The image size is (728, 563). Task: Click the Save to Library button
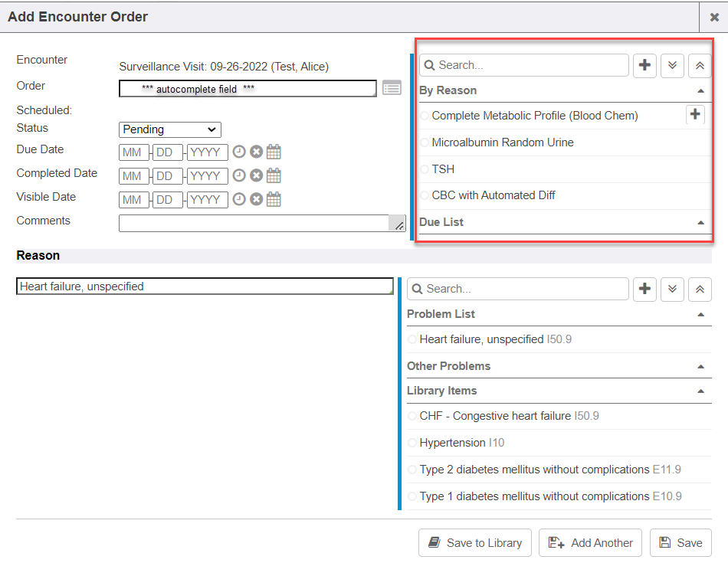(475, 543)
